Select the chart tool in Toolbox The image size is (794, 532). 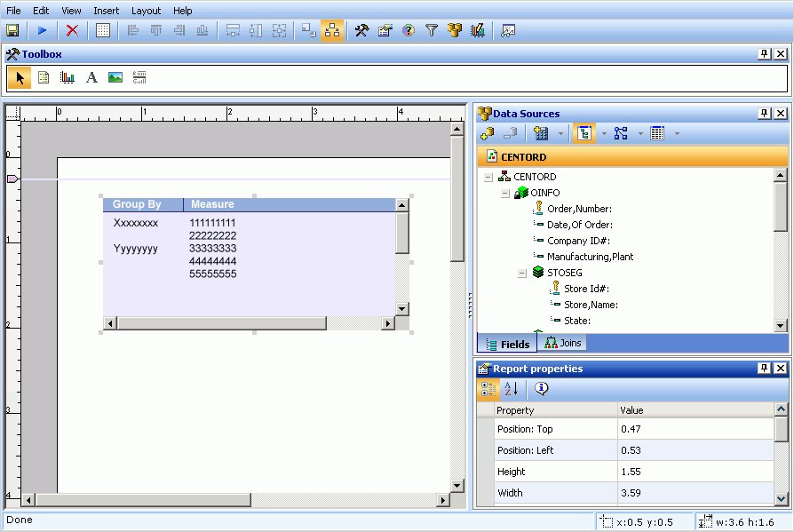pos(67,78)
